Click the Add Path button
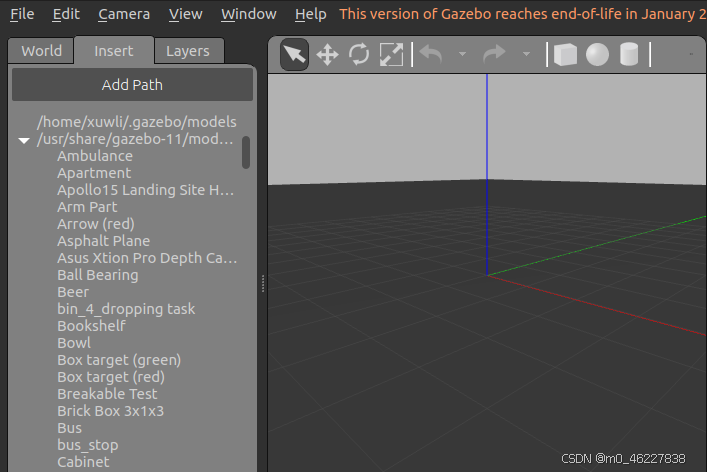 click(x=132, y=85)
